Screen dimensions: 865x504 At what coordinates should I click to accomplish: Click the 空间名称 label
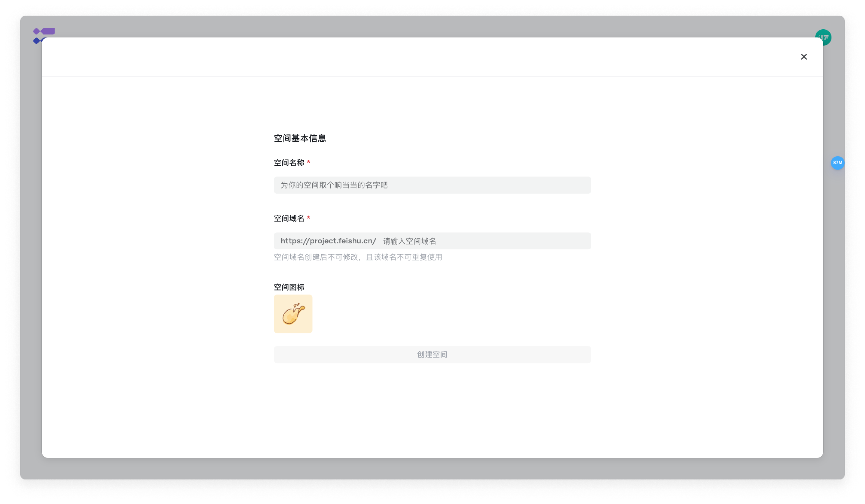coord(289,163)
